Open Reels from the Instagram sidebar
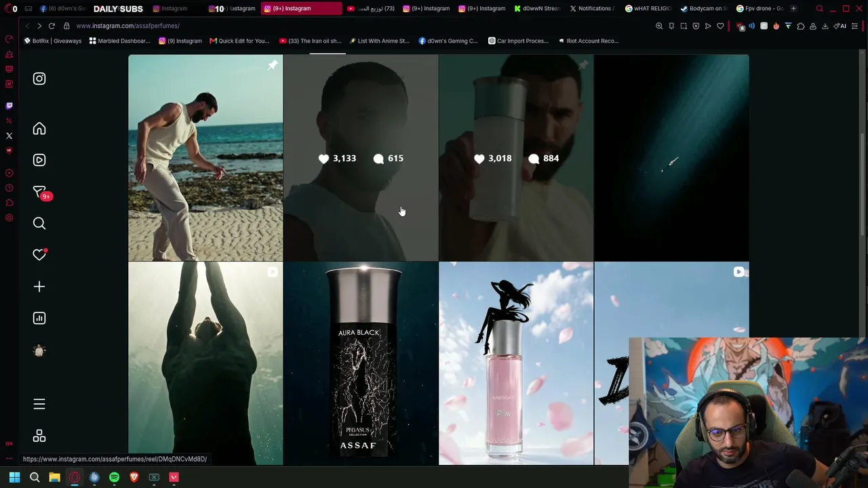The image size is (868, 488). [x=39, y=160]
